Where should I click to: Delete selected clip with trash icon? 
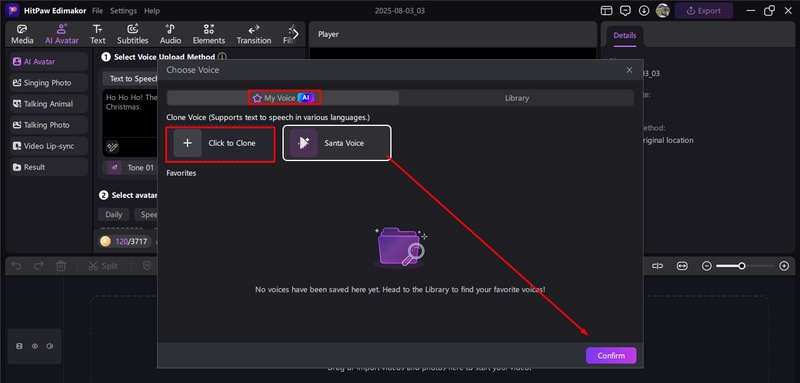tap(61, 266)
